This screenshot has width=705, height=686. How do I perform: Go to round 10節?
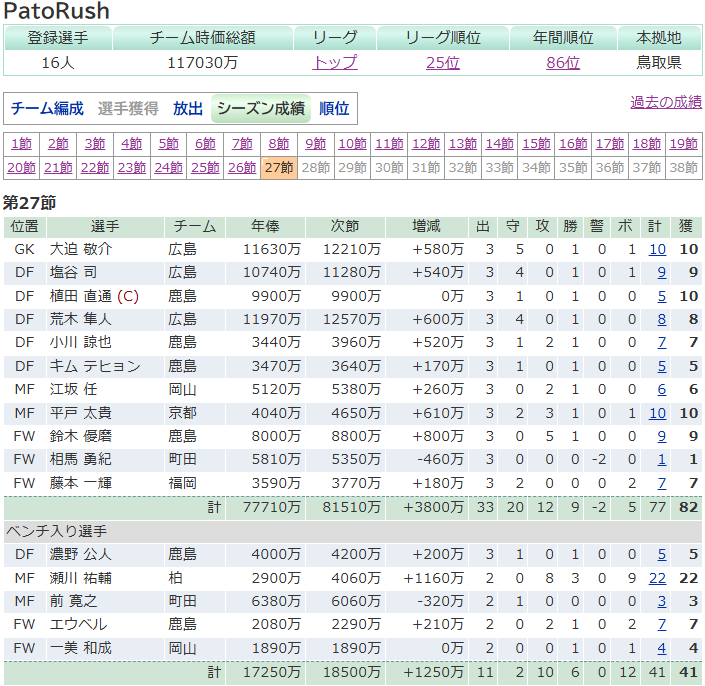pyautogui.click(x=352, y=144)
